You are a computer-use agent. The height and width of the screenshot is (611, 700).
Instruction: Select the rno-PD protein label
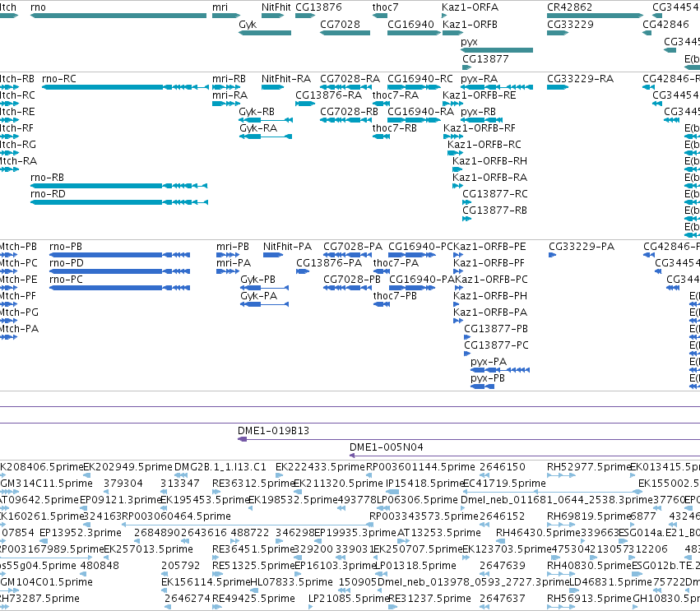point(67,263)
